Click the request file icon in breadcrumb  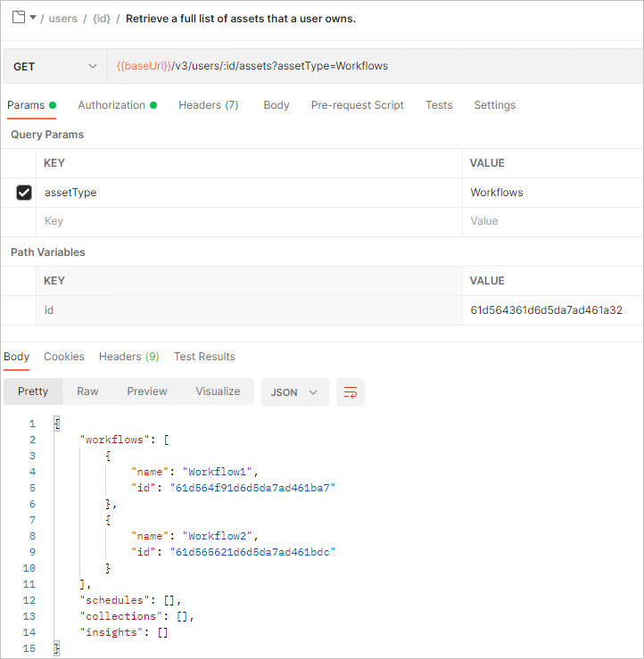click(x=18, y=18)
